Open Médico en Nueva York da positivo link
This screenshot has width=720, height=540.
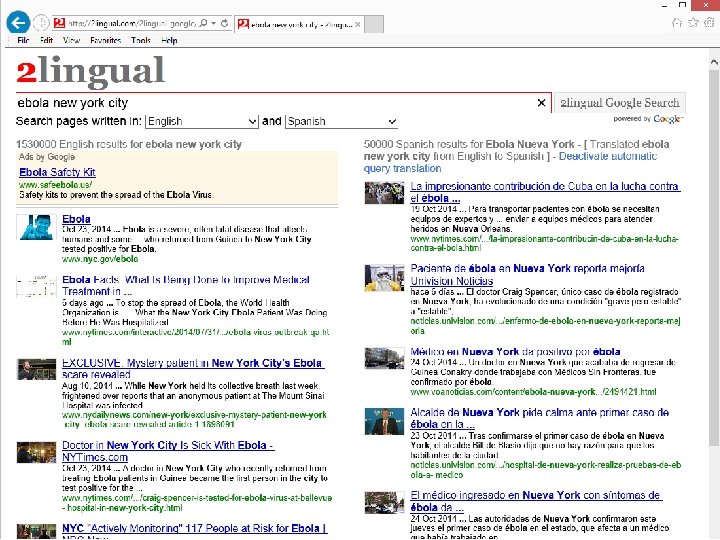pos(515,352)
